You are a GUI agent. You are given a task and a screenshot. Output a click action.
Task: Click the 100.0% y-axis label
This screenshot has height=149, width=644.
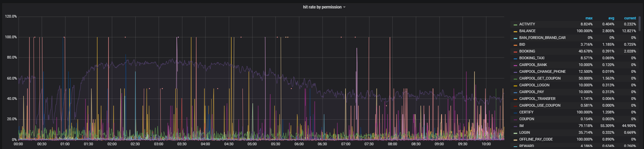coord(11,37)
